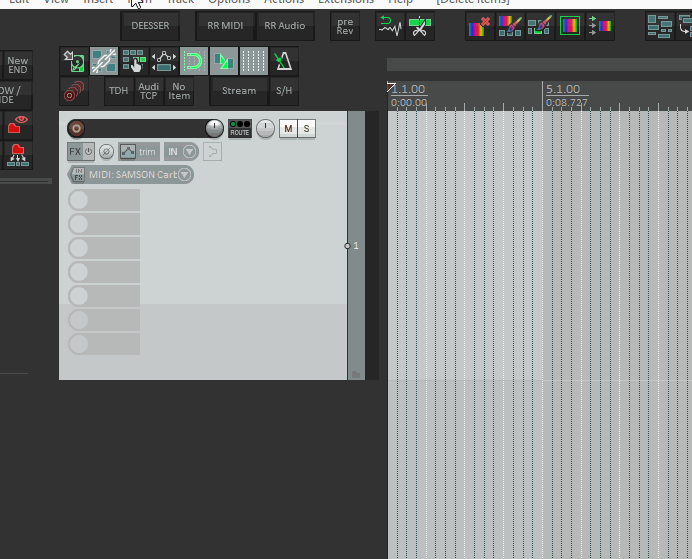Open the IN record-mode dropdown arrow

coord(189,152)
